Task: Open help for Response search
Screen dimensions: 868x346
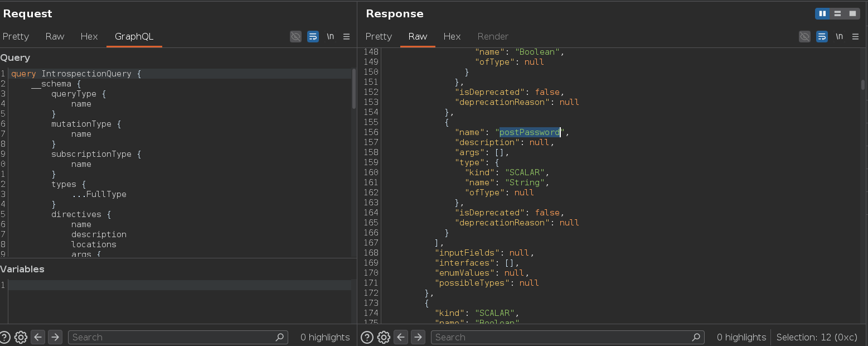Action: 367,337
